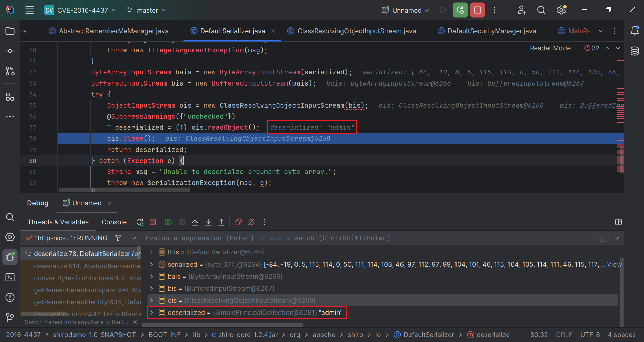
Task: Expand the 'bis' variable node
Action: coord(151,288)
